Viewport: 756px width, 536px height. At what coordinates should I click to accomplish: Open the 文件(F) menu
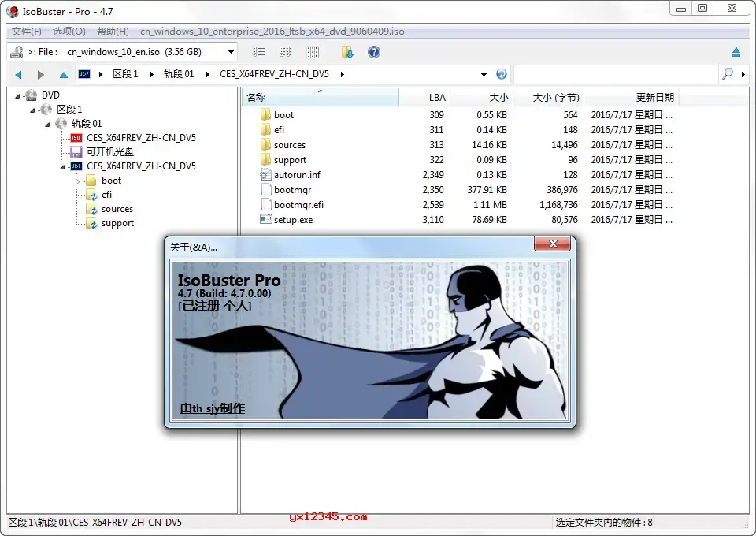coord(27,32)
